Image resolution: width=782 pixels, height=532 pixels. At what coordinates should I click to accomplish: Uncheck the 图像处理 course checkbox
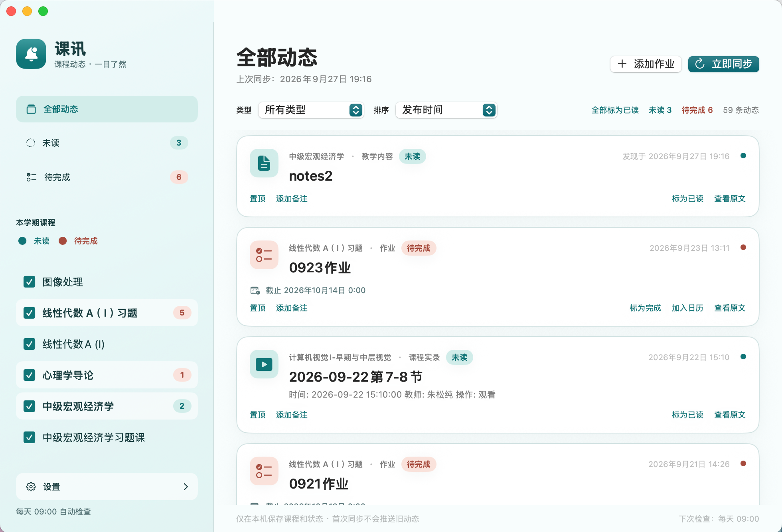point(30,282)
